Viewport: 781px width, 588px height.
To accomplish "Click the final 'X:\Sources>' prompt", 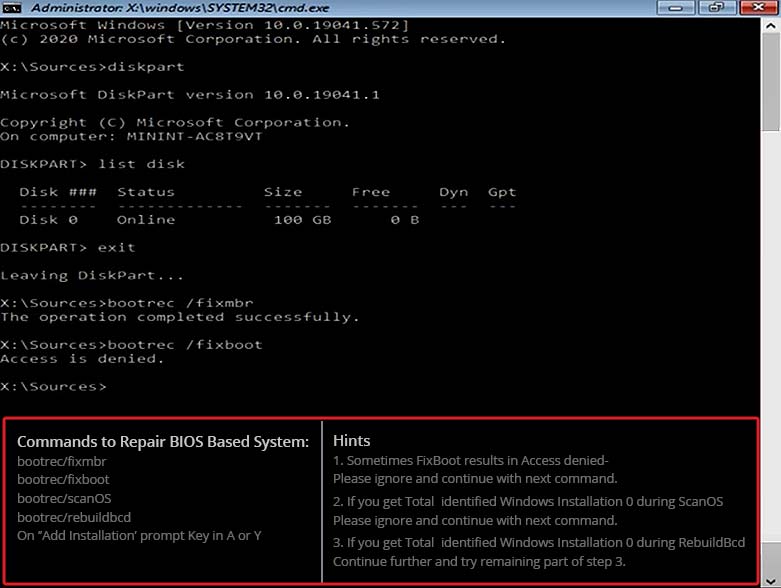I will (53, 386).
